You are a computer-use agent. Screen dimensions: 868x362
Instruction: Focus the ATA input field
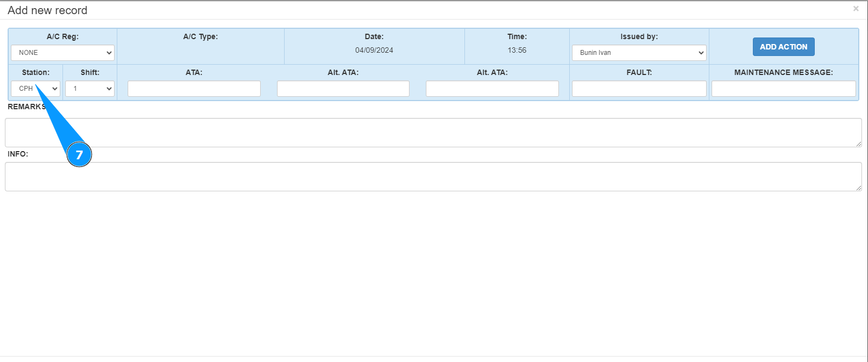[x=194, y=89]
